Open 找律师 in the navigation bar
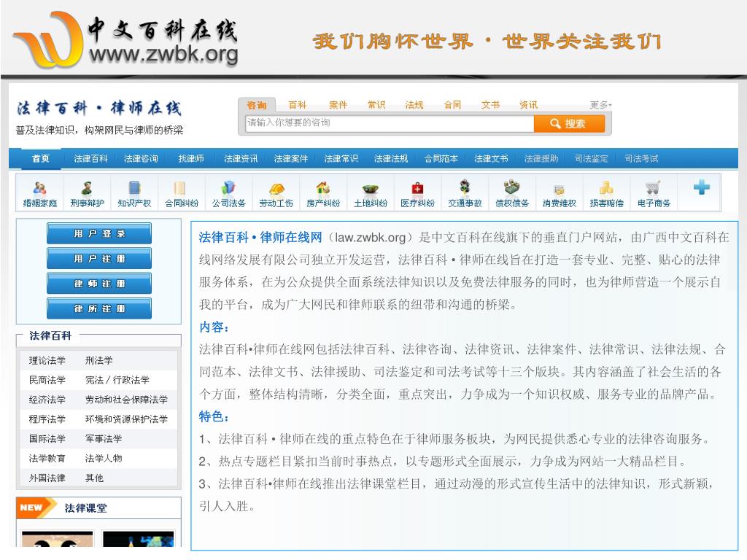The image size is (747, 560). coord(190,158)
